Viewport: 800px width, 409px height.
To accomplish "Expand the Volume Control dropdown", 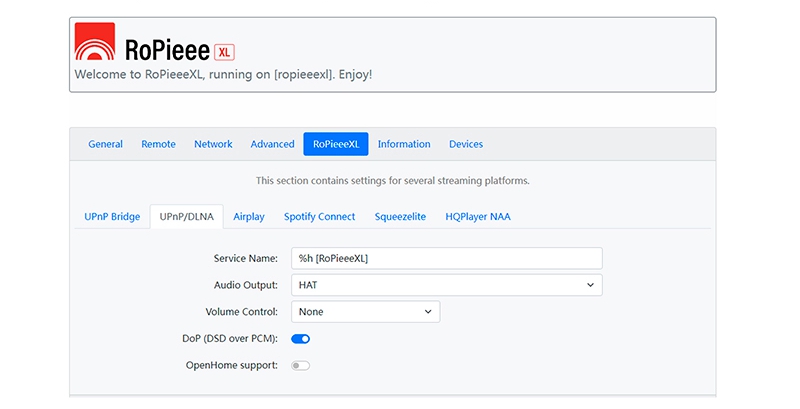I will click(365, 312).
